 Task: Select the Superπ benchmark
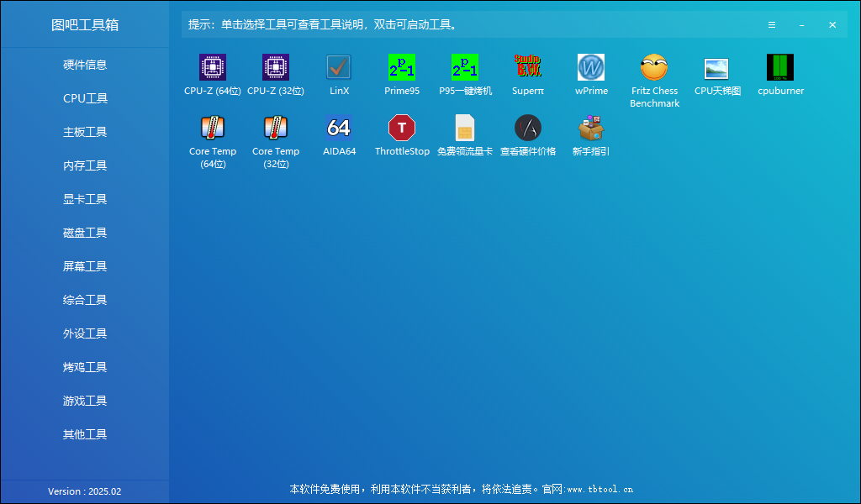[x=528, y=67]
